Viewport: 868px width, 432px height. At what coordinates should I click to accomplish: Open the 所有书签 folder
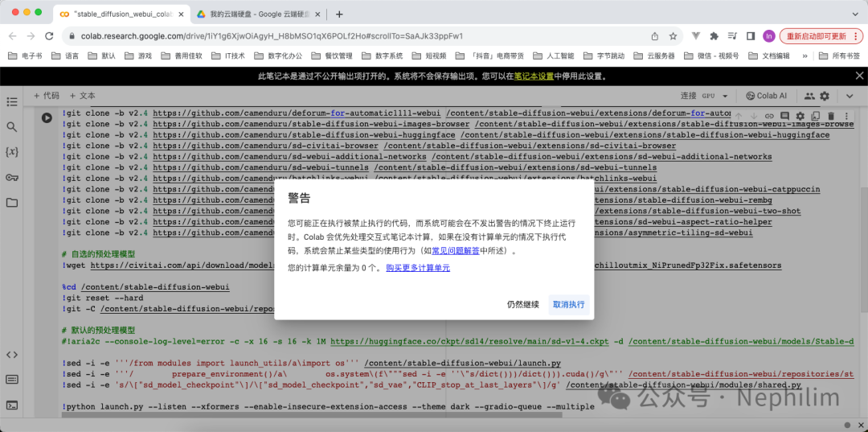click(x=840, y=56)
